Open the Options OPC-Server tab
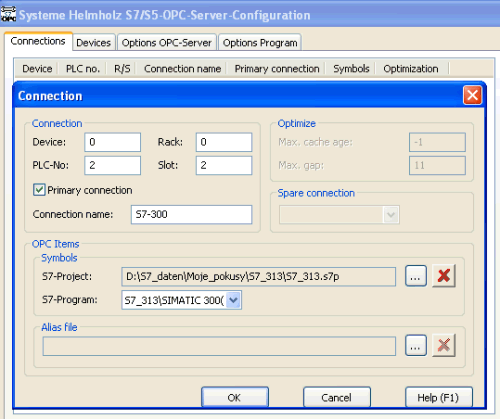The width and height of the screenshot is (500, 419). (x=167, y=43)
